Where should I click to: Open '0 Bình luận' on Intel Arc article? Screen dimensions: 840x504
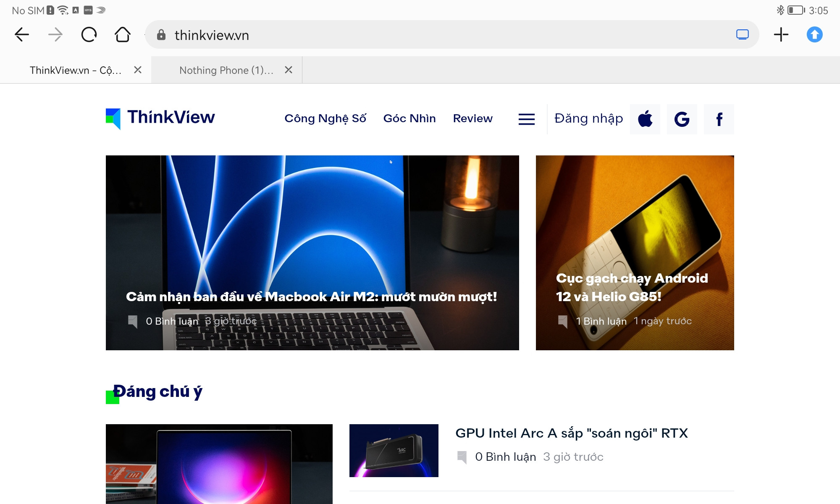coord(506,457)
